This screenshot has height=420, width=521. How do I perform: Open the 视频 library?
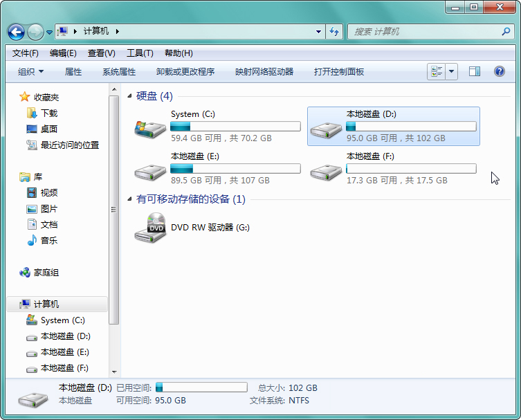[42, 193]
